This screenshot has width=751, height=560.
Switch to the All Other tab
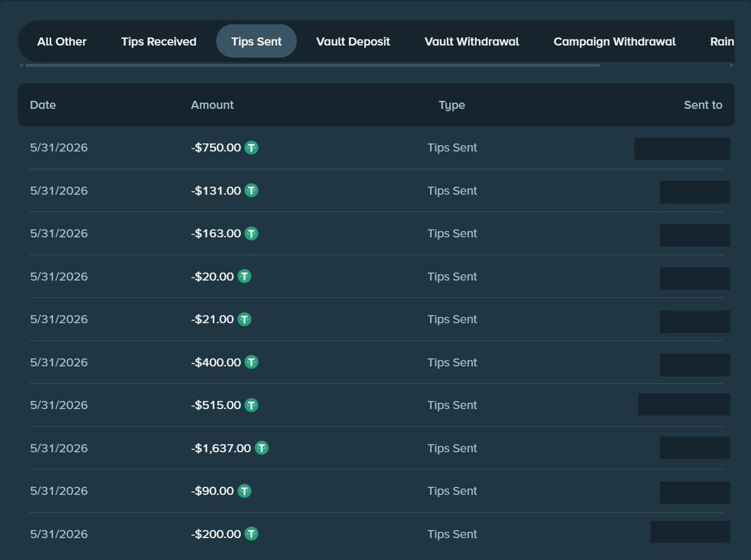(x=62, y=41)
